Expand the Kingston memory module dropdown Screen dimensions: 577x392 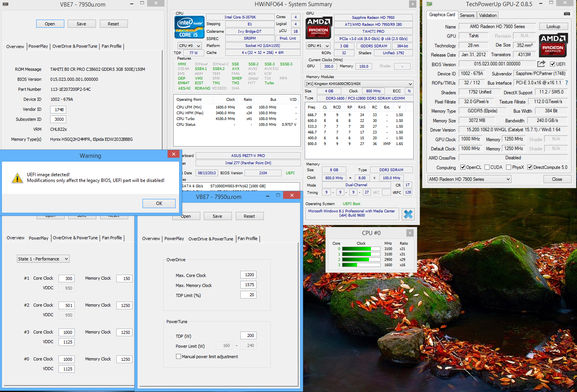click(359, 84)
